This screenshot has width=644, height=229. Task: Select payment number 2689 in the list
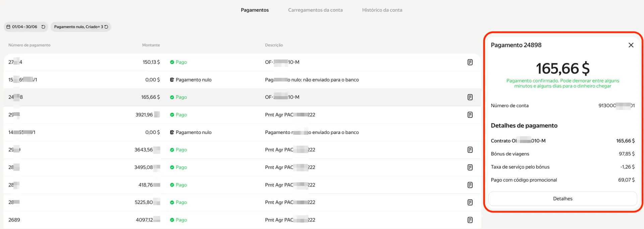tap(14, 220)
